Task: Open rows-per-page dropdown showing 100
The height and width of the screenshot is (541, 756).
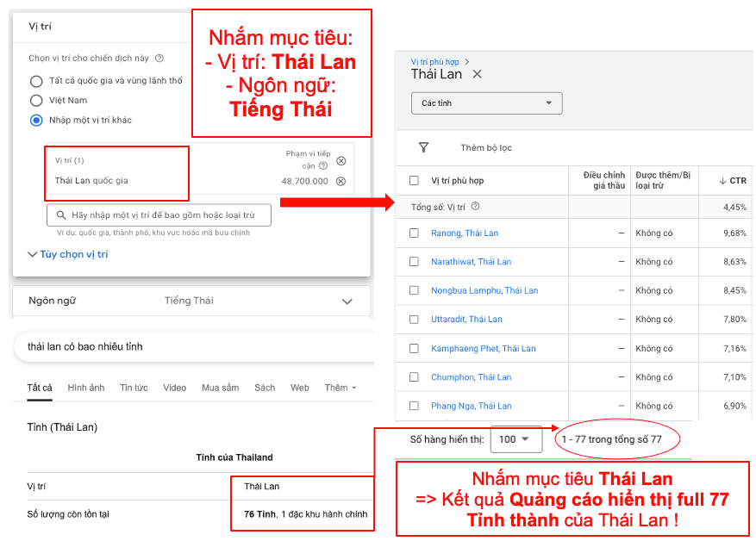Action: tap(515, 439)
